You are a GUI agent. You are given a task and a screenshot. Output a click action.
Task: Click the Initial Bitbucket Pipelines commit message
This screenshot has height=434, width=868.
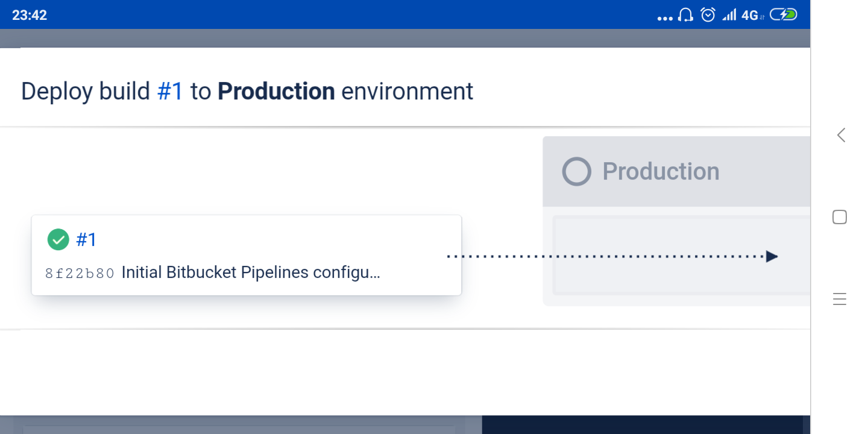click(251, 273)
